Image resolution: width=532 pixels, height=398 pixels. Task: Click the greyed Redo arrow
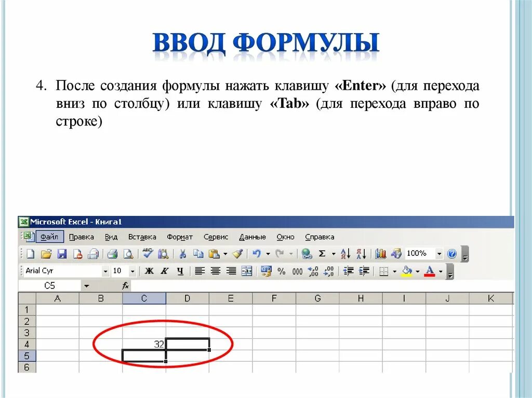[x=280, y=254]
